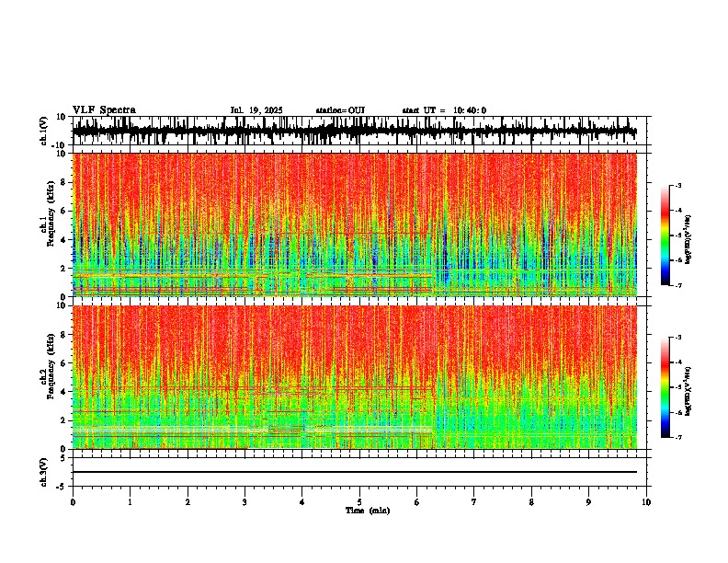The height and width of the screenshot is (563, 728).
Task: Click the log(PSD) label beside ch.1 color bar
Action: point(688,240)
